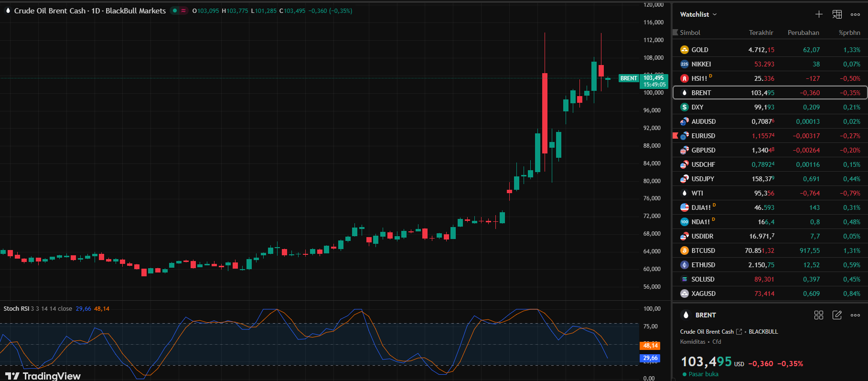Sort the watchlist by the Terakhir column
Image resolution: width=868 pixels, height=381 pixels.
tap(761, 33)
